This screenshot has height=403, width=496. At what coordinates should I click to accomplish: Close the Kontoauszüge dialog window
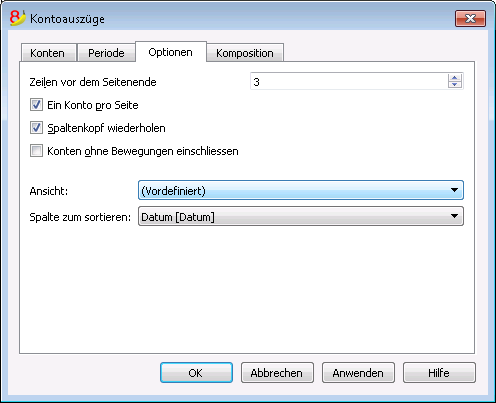[470, 18]
